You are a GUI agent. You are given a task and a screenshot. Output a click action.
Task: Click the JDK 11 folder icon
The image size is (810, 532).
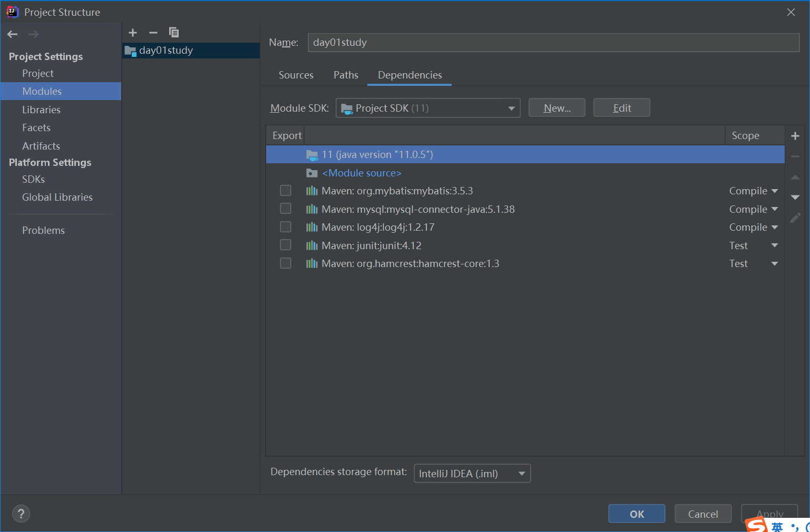(312, 155)
